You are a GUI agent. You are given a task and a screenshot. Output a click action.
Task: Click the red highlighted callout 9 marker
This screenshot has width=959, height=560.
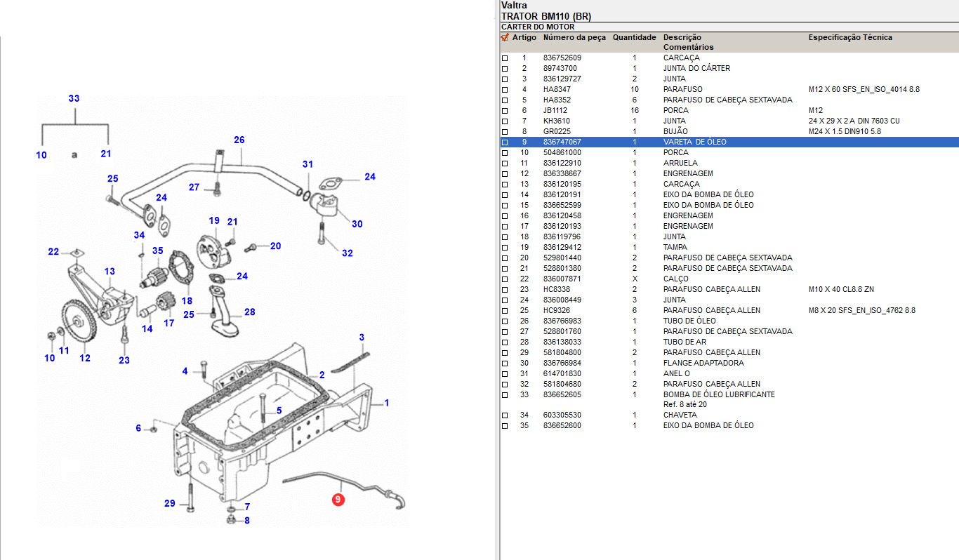[338, 500]
